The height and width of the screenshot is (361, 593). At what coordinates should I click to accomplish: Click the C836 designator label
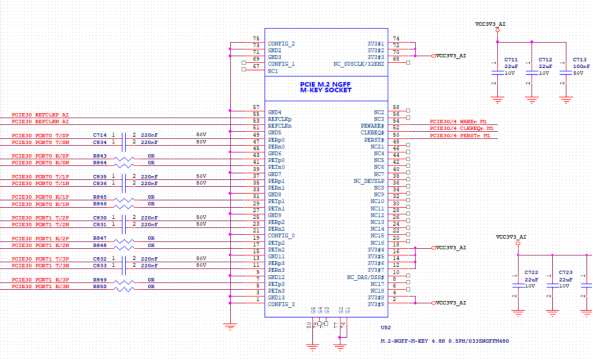click(x=99, y=183)
